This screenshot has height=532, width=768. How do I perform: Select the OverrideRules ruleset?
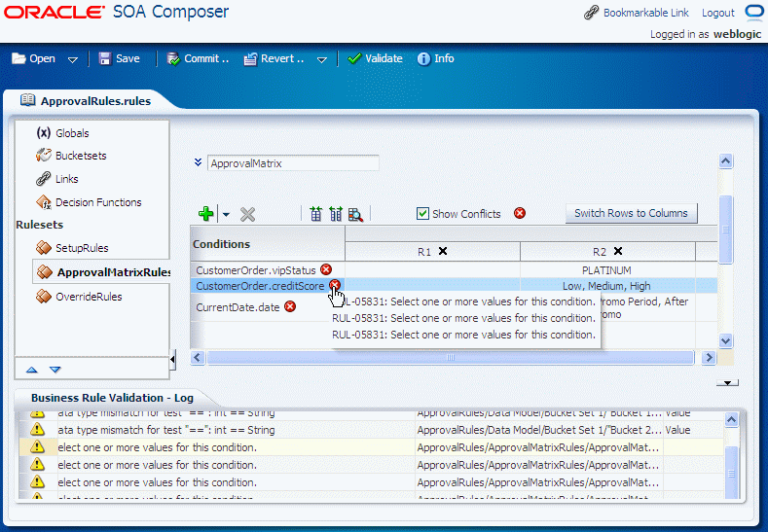[89, 297]
